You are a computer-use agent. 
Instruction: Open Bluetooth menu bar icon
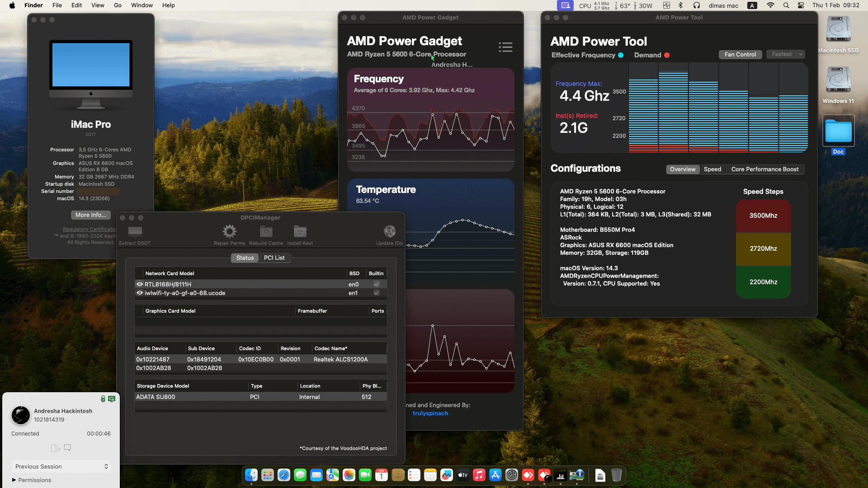click(x=680, y=5)
